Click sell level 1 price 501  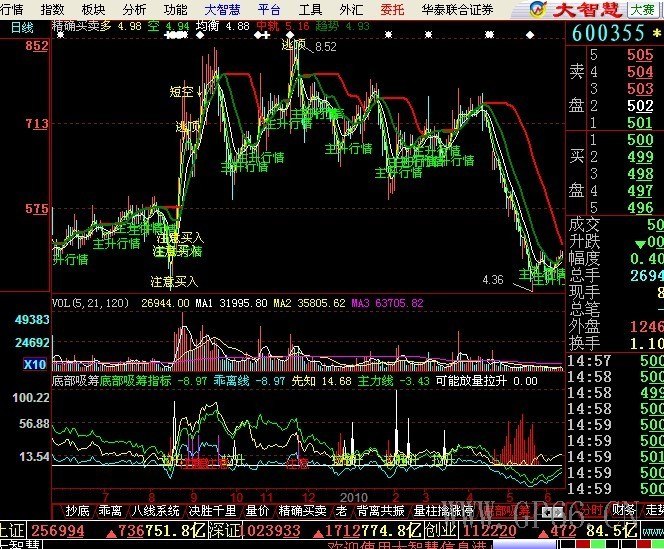tap(640, 123)
